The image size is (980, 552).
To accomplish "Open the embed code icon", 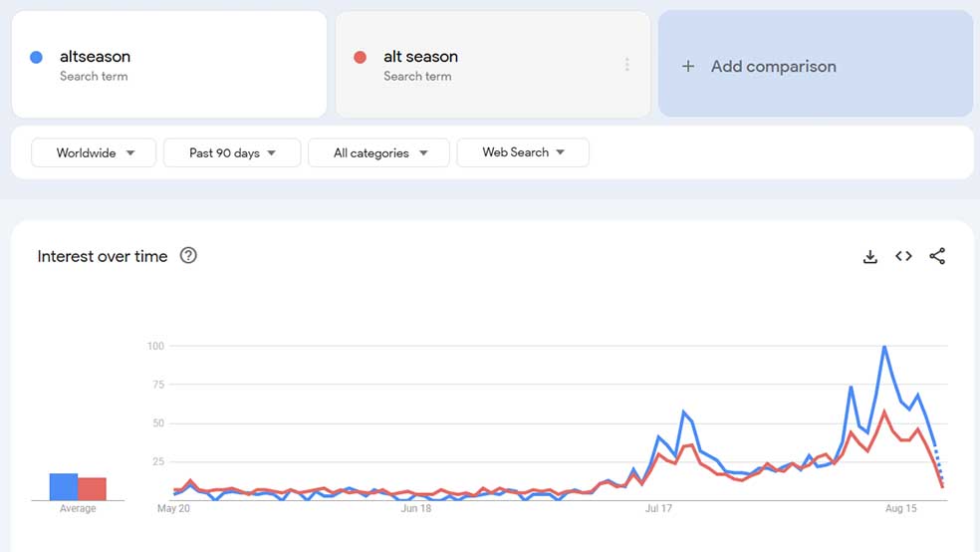I will 903,256.
